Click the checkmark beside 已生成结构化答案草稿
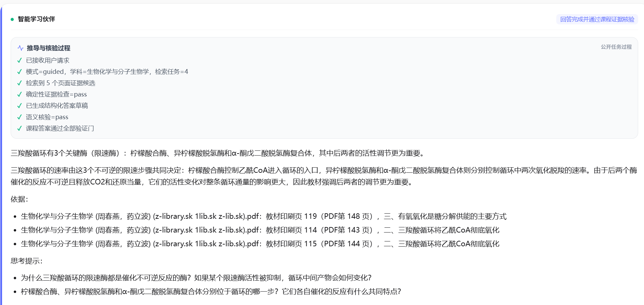 (20, 106)
